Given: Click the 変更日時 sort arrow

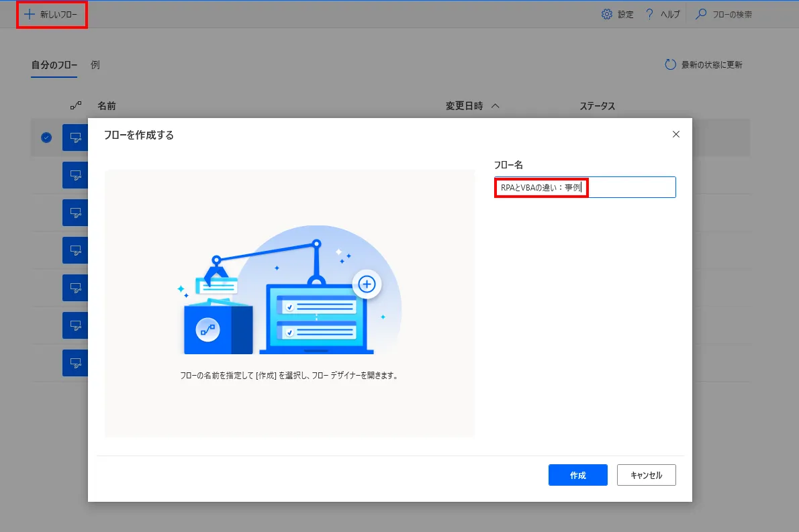Looking at the screenshot, I should pyautogui.click(x=496, y=106).
